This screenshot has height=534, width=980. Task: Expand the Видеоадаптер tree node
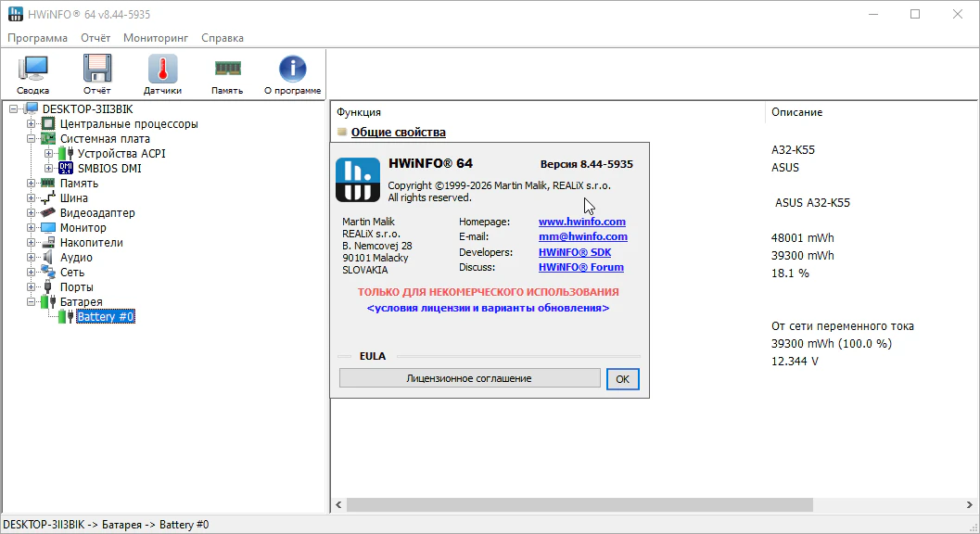[32, 213]
